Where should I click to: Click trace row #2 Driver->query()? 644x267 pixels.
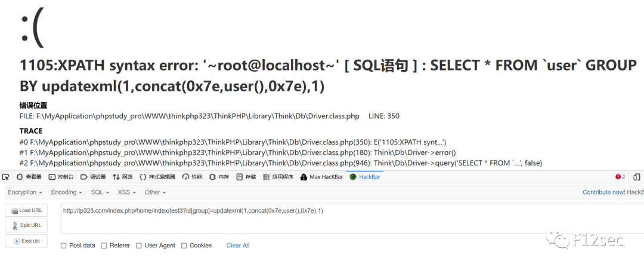281,163
